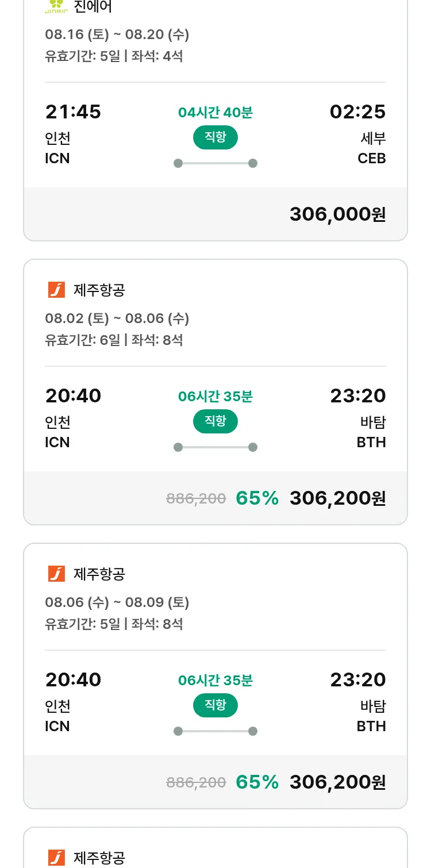This screenshot has width=431, height=868.
Task: Click crossed-out 886,200 on 08.06 ~ 08.09 card
Action: pos(196,782)
